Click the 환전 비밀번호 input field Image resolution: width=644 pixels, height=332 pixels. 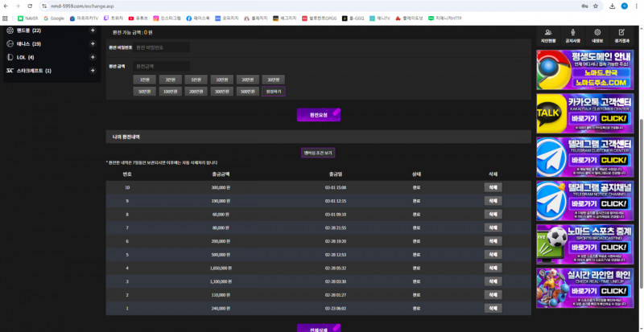point(161,48)
